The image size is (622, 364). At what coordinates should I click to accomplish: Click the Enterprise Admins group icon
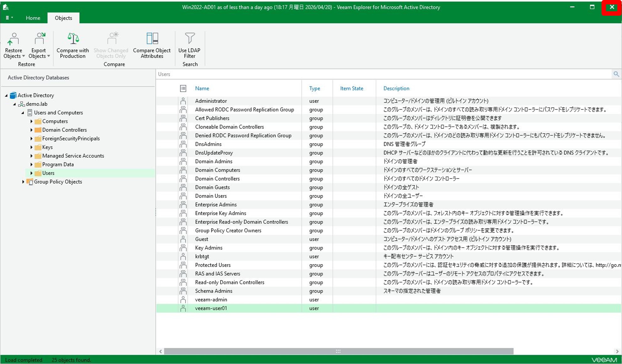(183, 205)
